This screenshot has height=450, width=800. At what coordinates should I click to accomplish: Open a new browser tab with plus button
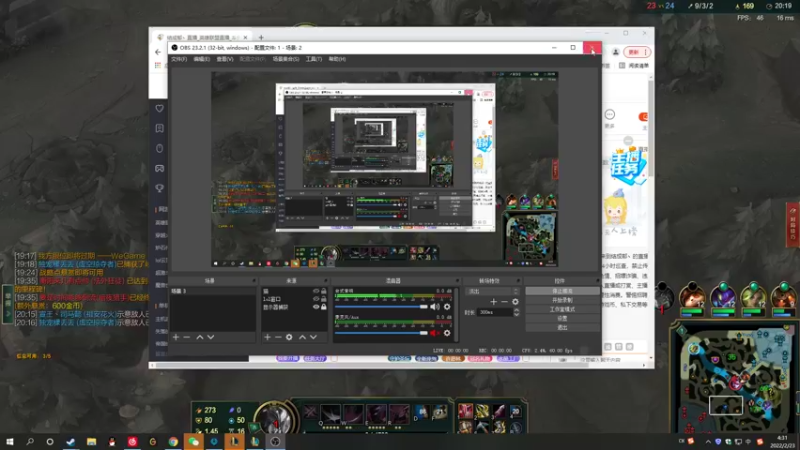click(261, 37)
